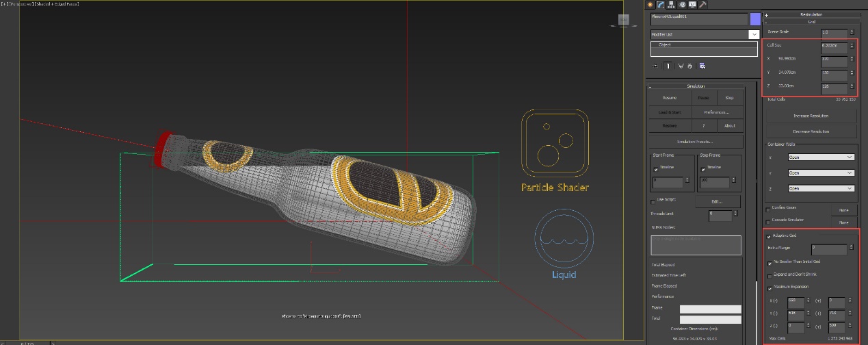Click Confine Geom None button
This screenshot has width=868, height=345.
tap(843, 210)
